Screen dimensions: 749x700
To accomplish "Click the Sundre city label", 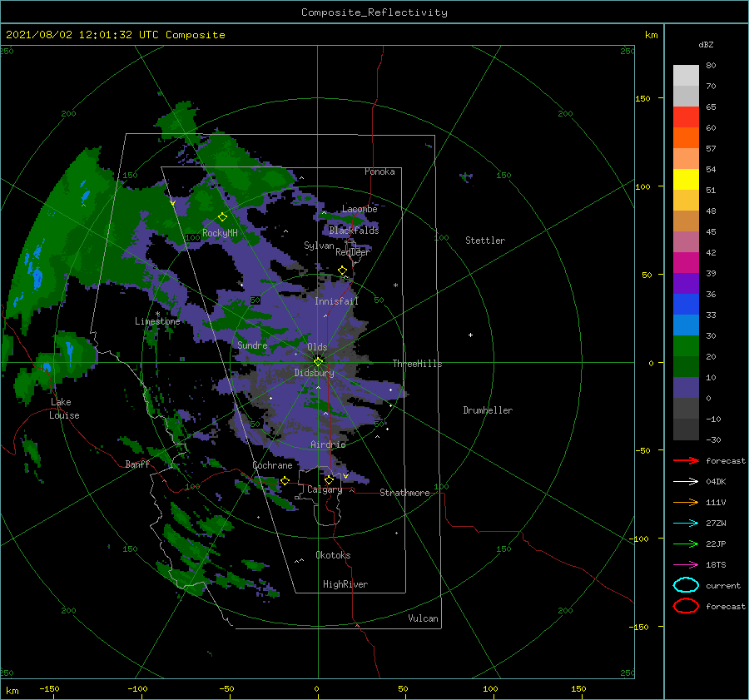I will pos(252,345).
